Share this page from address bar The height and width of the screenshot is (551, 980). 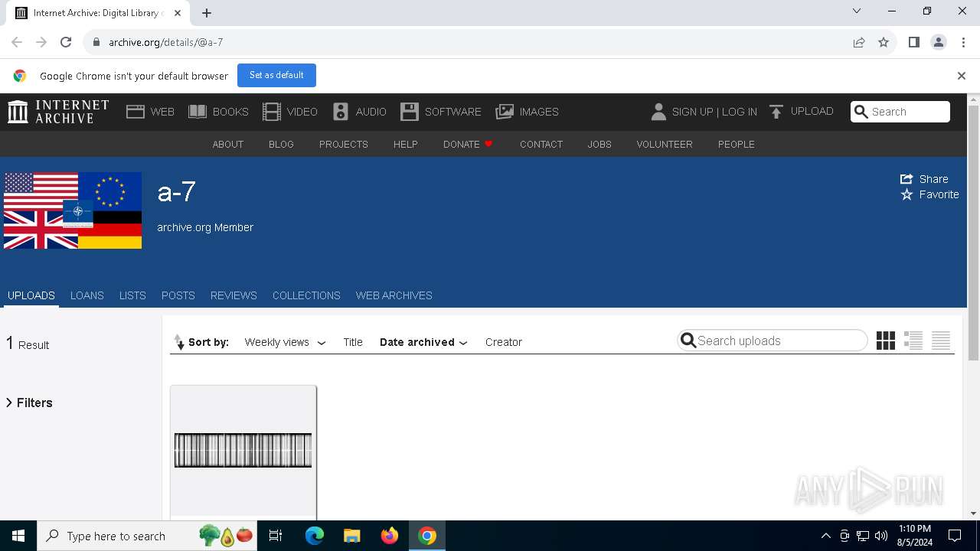pos(859,42)
